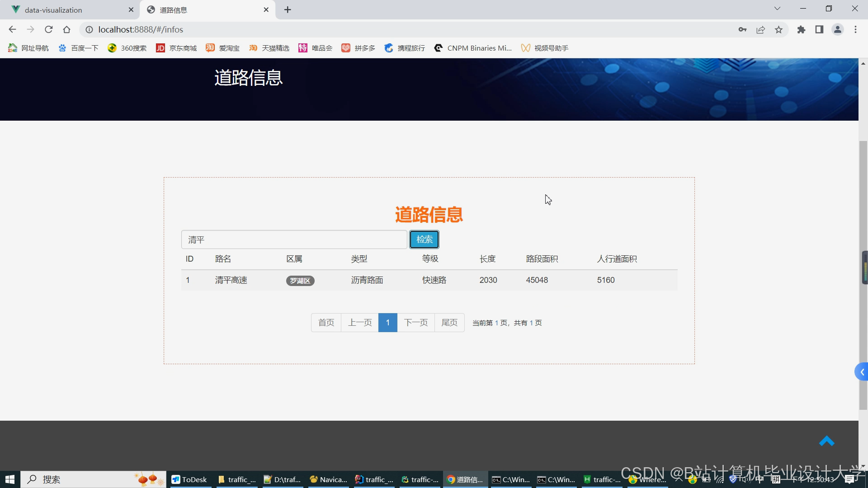Viewport: 868px width, 488px height.
Task: Click the home page icon
Action: point(66,29)
